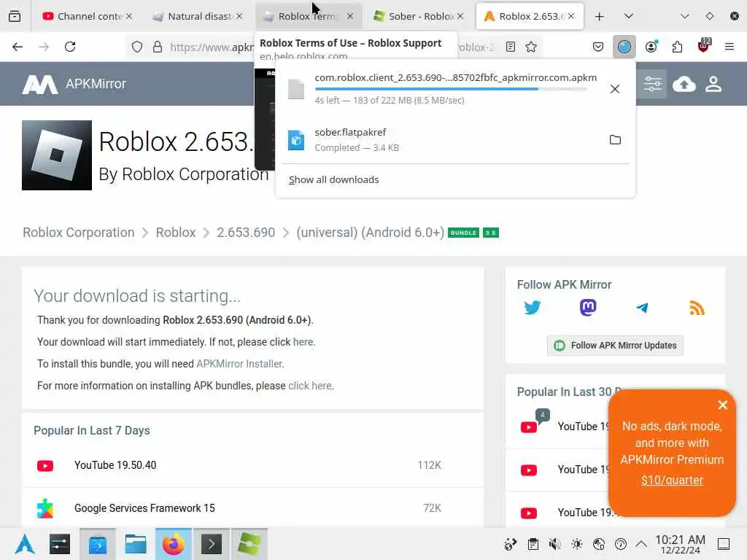Open the Firefox account icon
The height and width of the screenshot is (560, 747).
coord(651,47)
